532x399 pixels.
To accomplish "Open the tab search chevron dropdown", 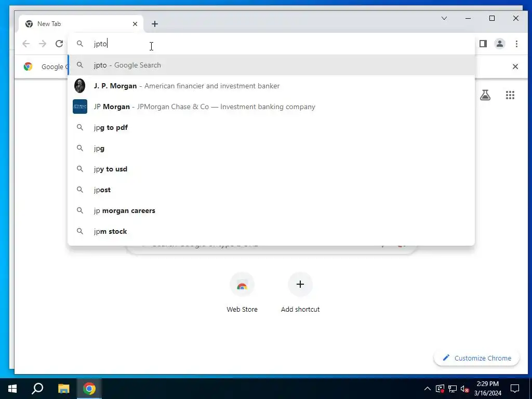I will (x=444, y=18).
